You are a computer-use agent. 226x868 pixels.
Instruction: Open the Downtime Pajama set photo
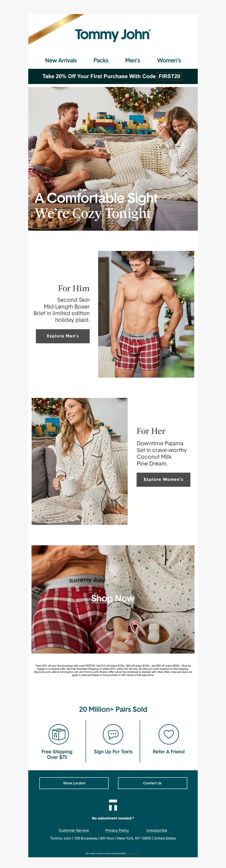pos(80,461)
